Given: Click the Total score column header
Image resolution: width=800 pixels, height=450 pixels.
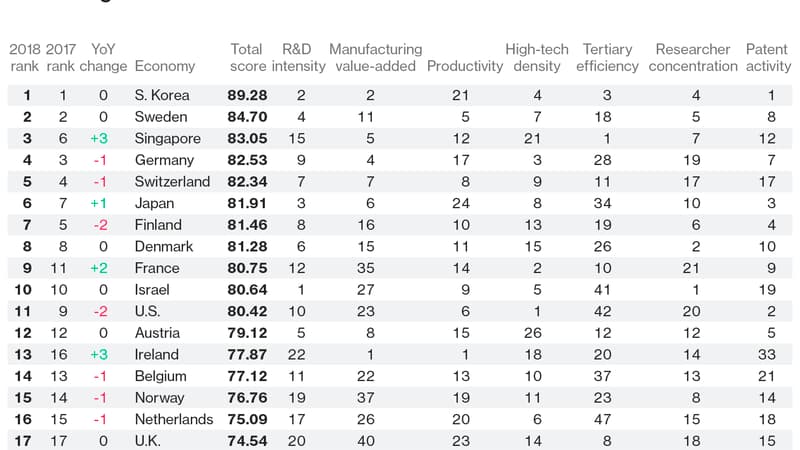Looking at the screenshot, I should click(247, 58).
